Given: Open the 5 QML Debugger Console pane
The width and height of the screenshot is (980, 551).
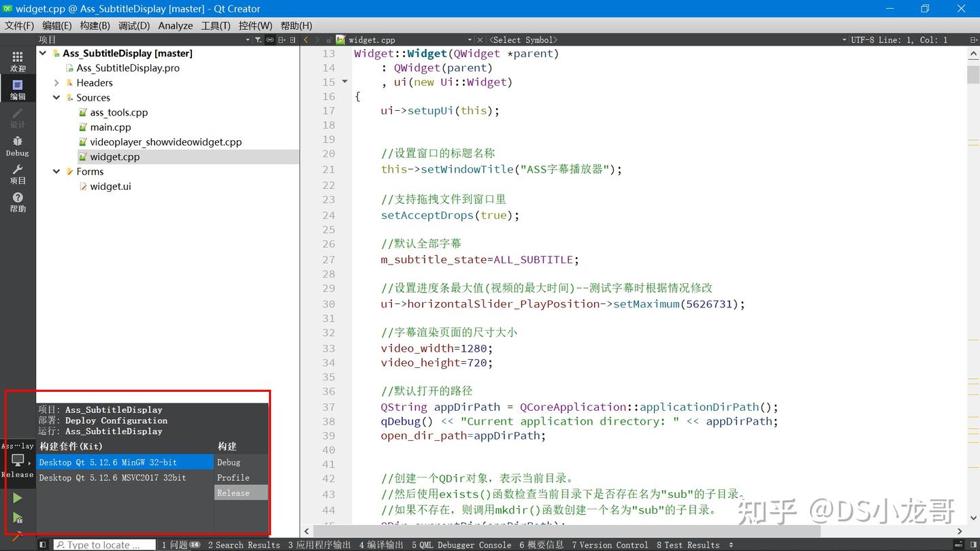Looking at the screenshot, I should click(x=461, y=545).
